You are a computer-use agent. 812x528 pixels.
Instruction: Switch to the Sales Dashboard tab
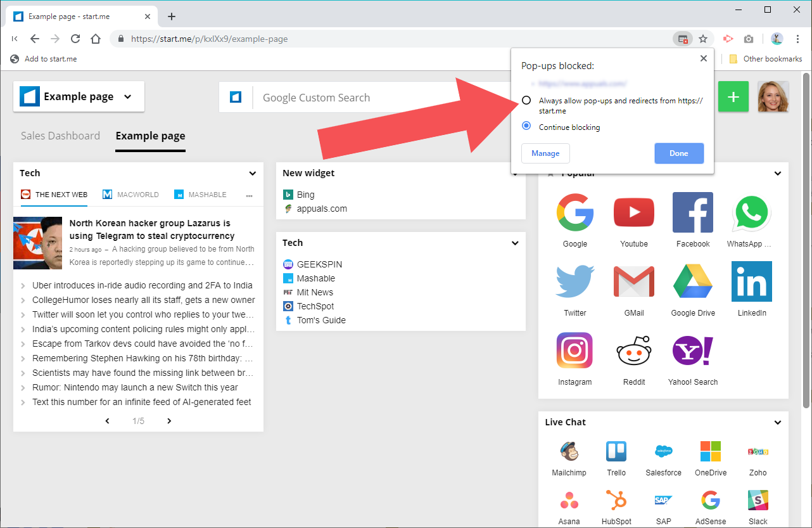[60, 136]
